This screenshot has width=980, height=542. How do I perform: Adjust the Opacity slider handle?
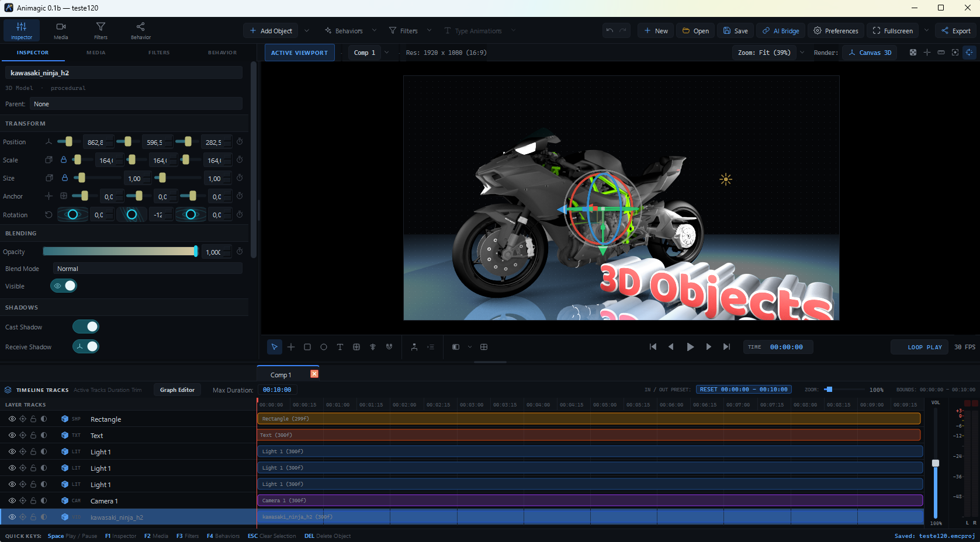point(196,251)
